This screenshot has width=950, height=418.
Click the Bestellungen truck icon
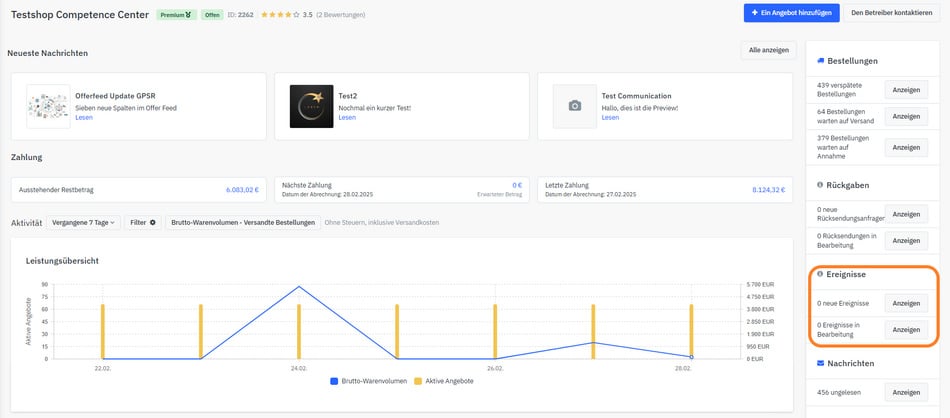(x=820, y=61)
